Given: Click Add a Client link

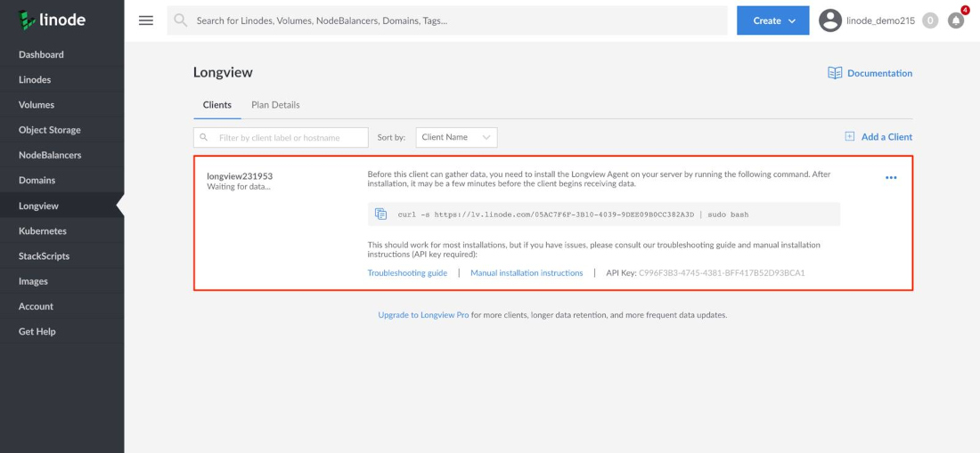Looking at the screenshot, I should click(x=886, y=137).
